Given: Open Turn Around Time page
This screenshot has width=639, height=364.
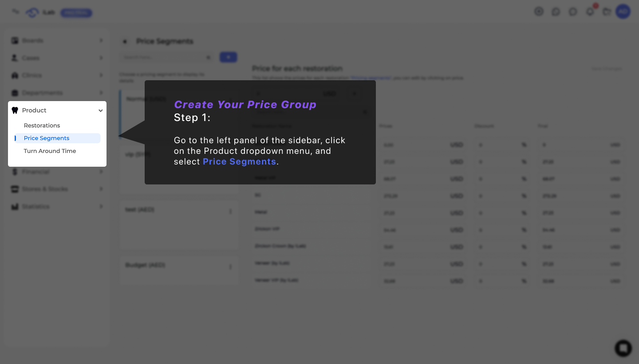Looking at the screenshot, I should coord(50,151).
